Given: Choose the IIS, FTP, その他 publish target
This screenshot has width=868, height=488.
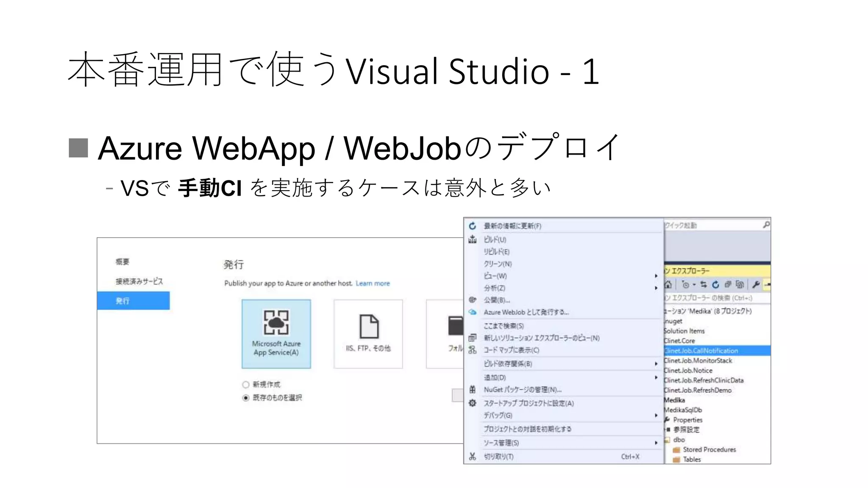Looking at the screenshot, I should tap(368, 334).
